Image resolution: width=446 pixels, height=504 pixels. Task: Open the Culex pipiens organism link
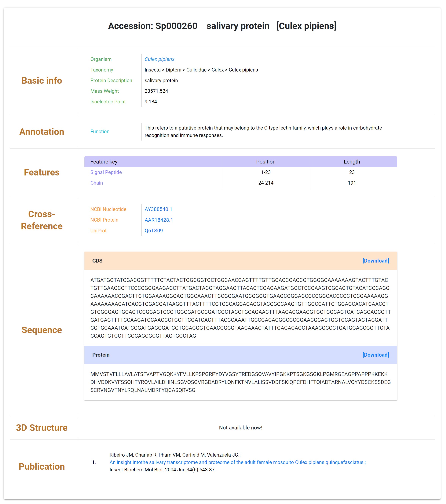[x=159, y=59]
